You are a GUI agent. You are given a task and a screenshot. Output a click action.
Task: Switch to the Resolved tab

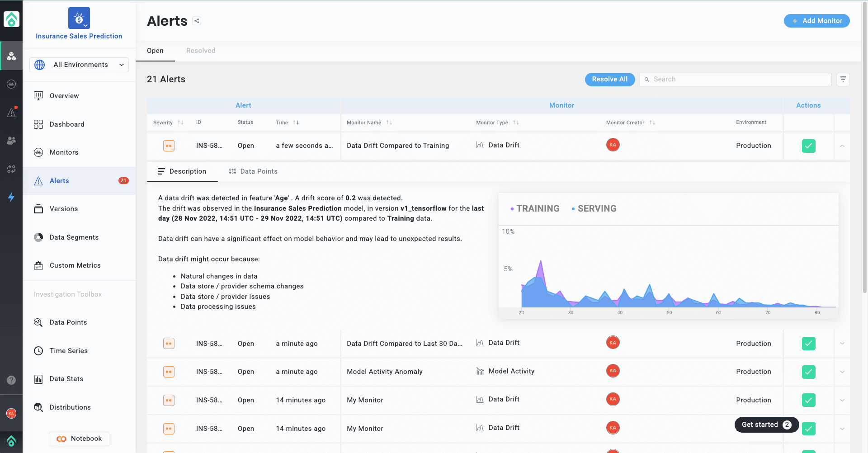pos(201,51)
